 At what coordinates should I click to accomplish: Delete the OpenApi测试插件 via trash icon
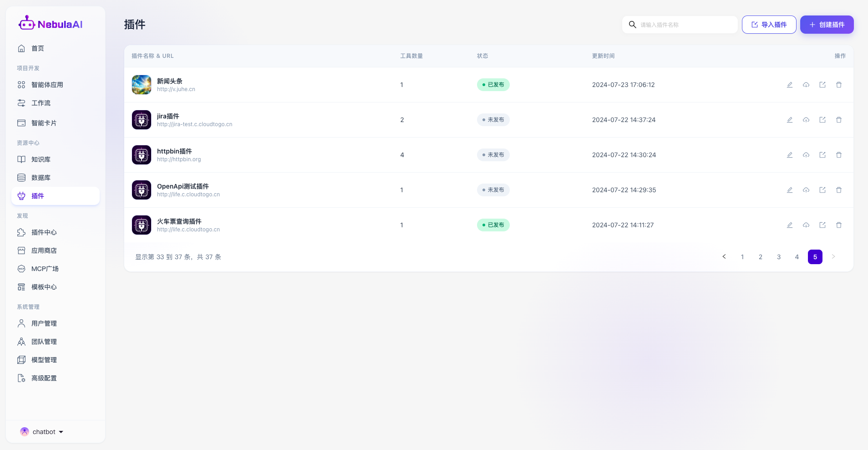(839, 190)
